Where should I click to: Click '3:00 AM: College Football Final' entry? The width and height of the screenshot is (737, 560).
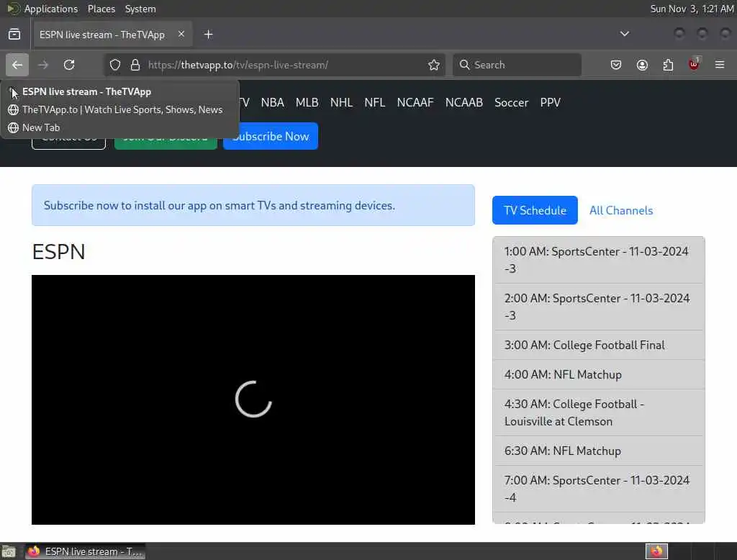[598, 345]
